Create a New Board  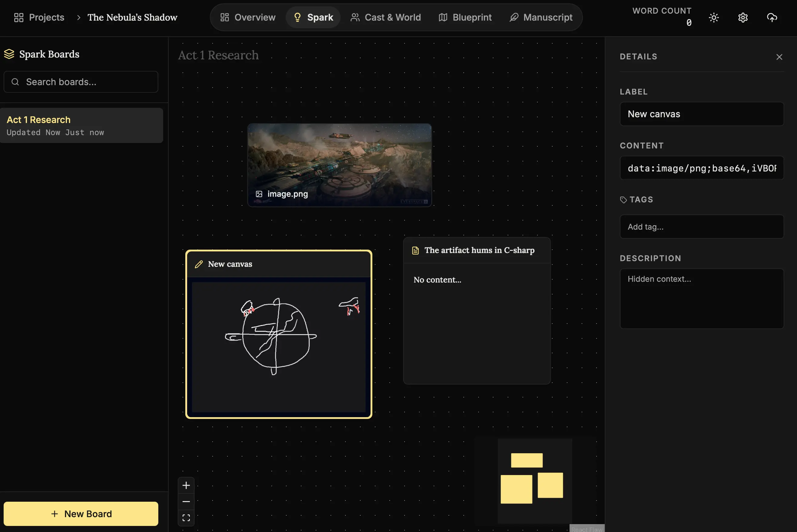[81, 514]
